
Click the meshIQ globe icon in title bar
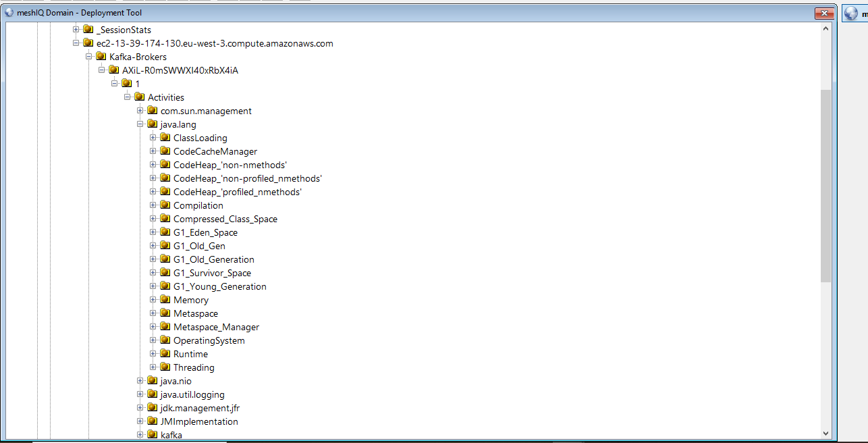(9, 13)
